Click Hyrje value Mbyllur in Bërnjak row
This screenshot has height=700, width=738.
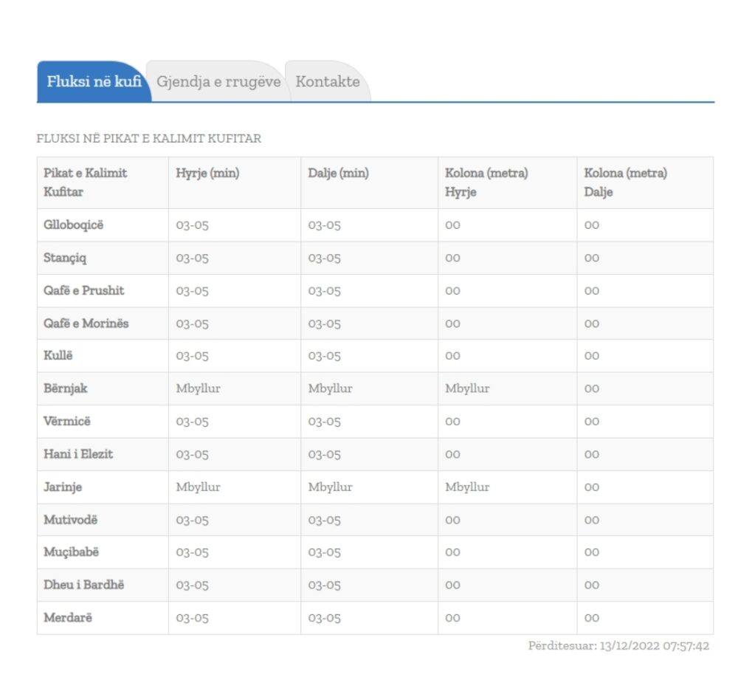pyautogui.click(x=198, y=388)
